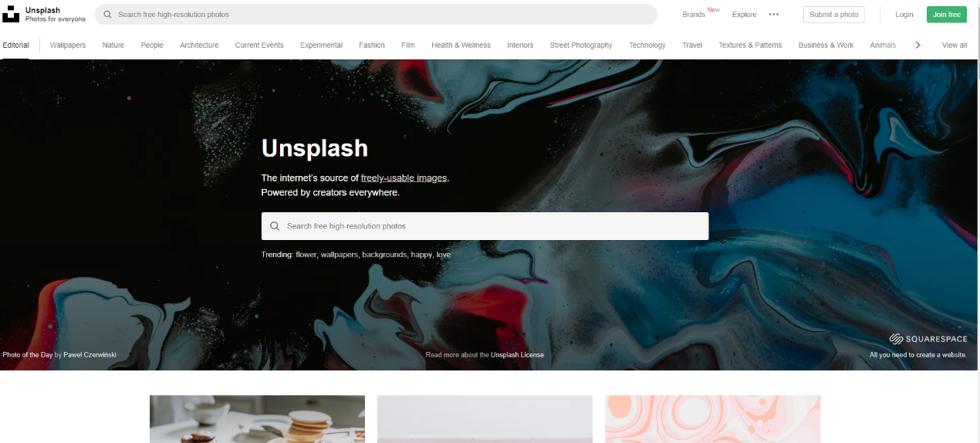
Task: Select the Wallpapers category
Action: 68,45
